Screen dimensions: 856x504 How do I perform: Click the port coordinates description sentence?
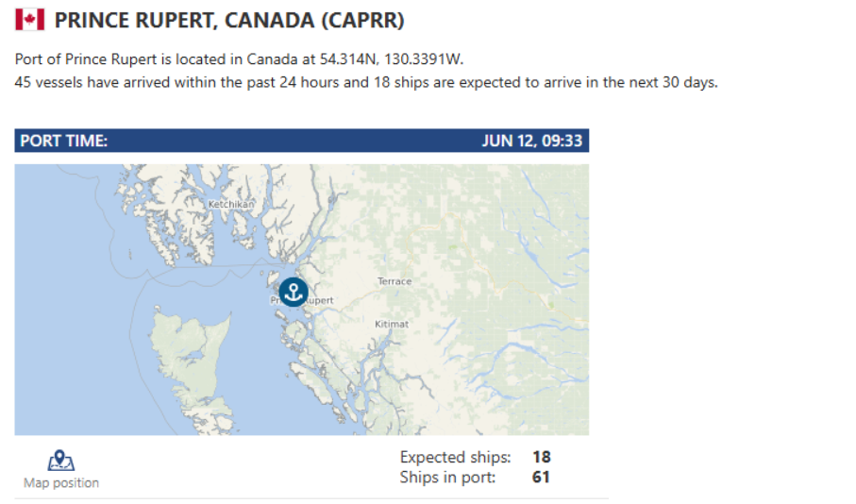point(239,59)
